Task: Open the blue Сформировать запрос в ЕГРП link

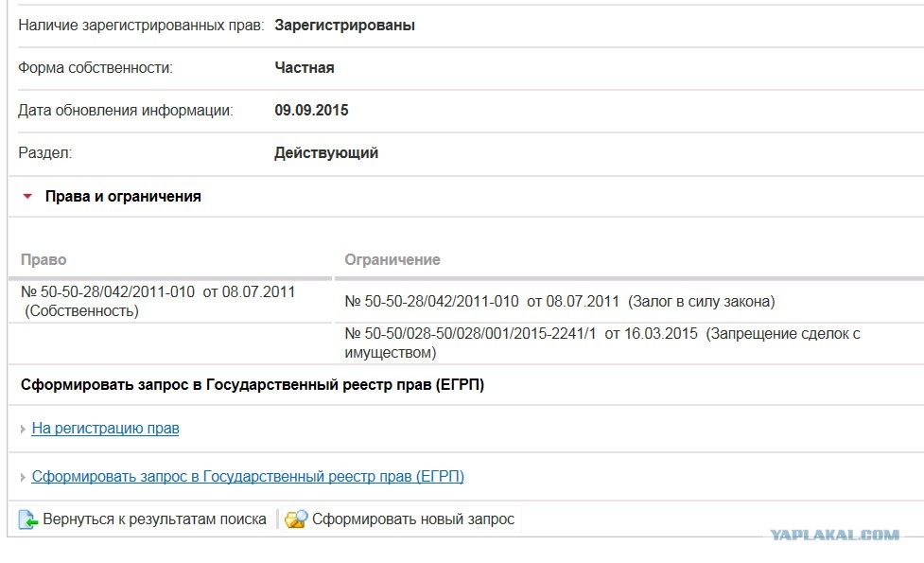Action: (x=248, y=476)
